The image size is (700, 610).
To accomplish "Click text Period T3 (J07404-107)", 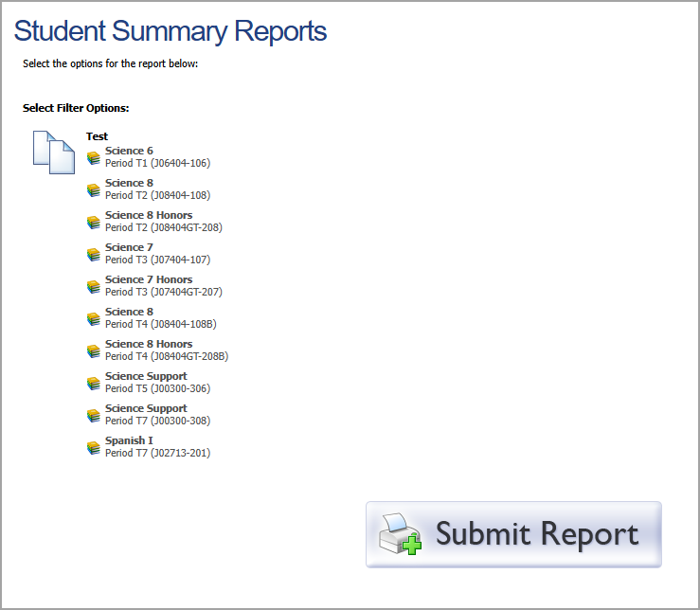I will pyautogui.click(x=157, y=260).
